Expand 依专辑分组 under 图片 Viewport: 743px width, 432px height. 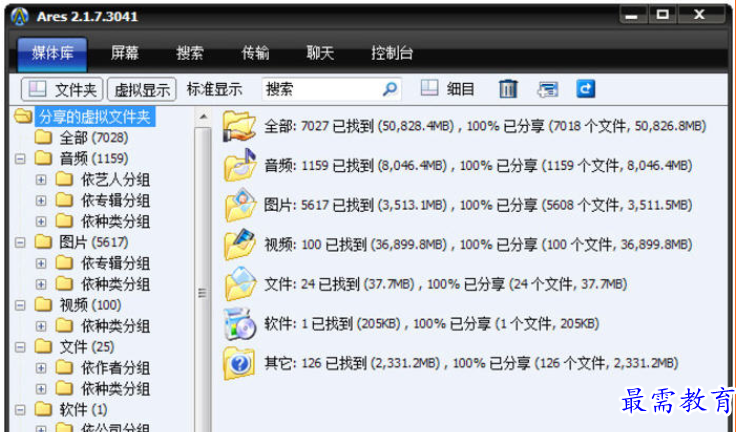(41, 263)
